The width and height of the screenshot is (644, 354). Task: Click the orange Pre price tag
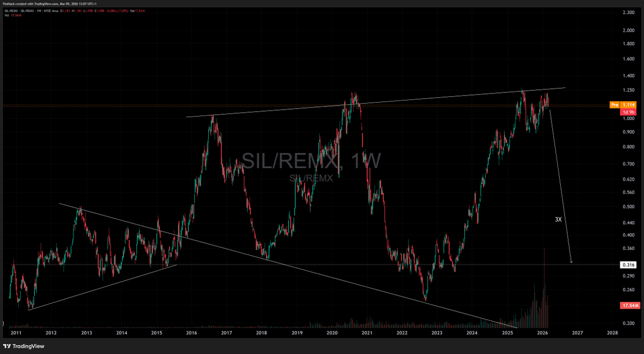click(614, 105)
